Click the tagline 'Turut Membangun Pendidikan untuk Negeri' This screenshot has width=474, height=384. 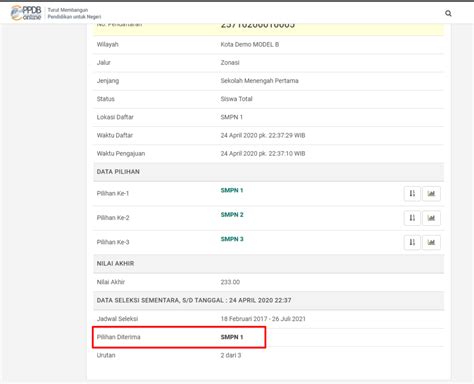[x=74, y=13]
